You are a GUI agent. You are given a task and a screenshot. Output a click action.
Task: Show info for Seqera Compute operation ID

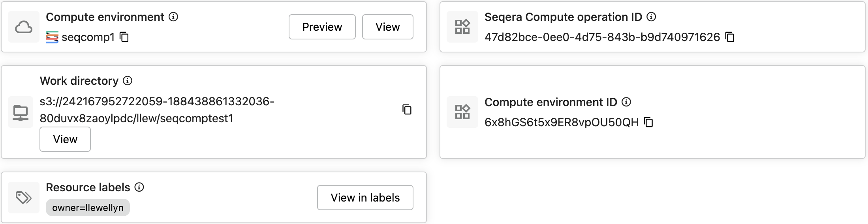tap(651, 17)
